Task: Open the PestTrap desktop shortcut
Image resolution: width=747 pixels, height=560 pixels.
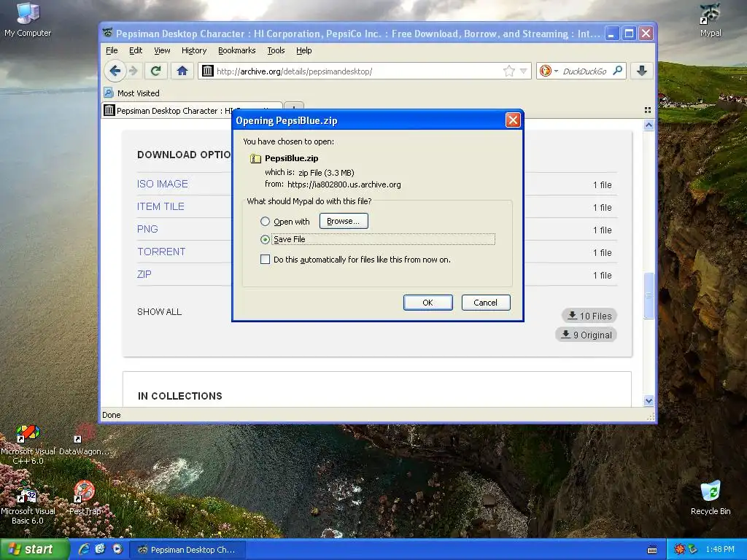Action: pos(85,498)
